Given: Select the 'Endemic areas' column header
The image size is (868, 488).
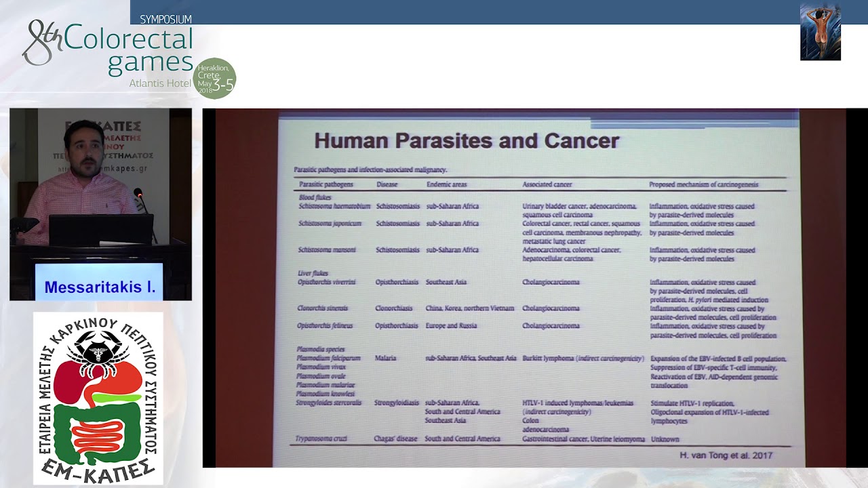Looking at the screenshot, I should (446, 184).
